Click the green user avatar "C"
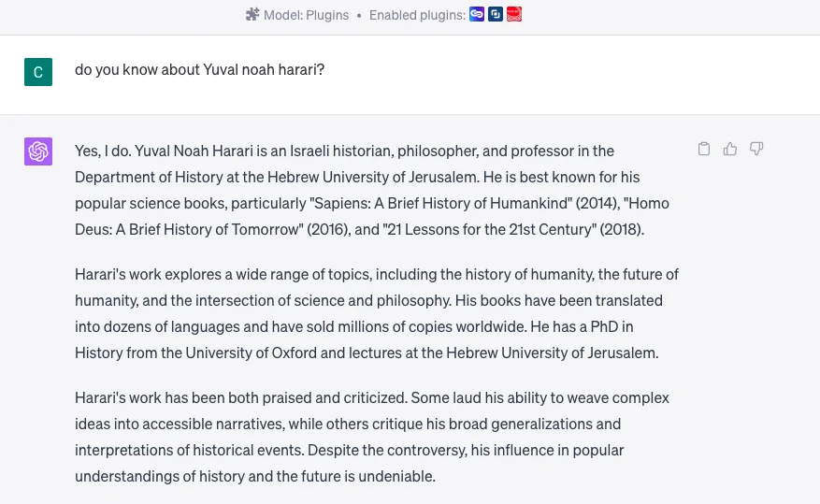The width and height of the screenshot is (820, 504). pyautogui.click(x=38, y=71)
